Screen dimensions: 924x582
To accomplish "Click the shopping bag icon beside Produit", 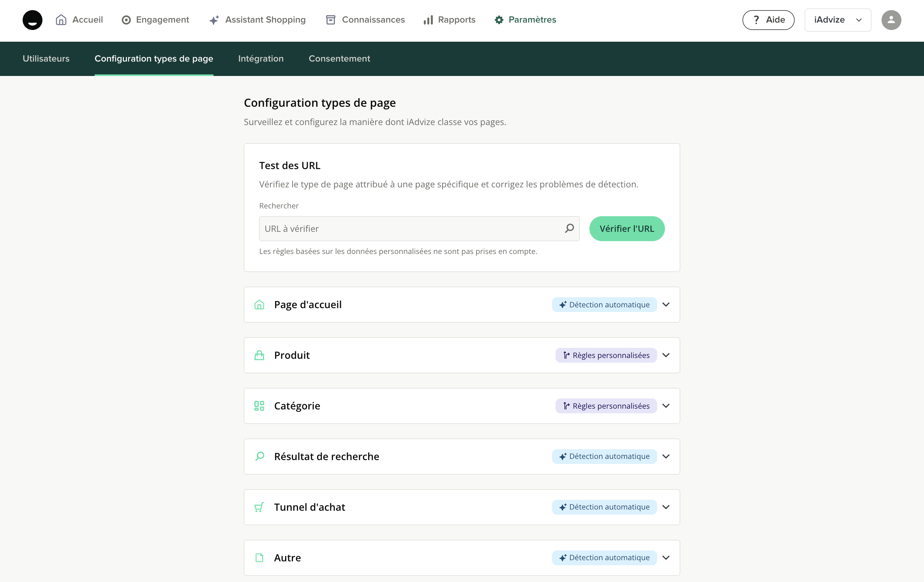I will (259, 355).
